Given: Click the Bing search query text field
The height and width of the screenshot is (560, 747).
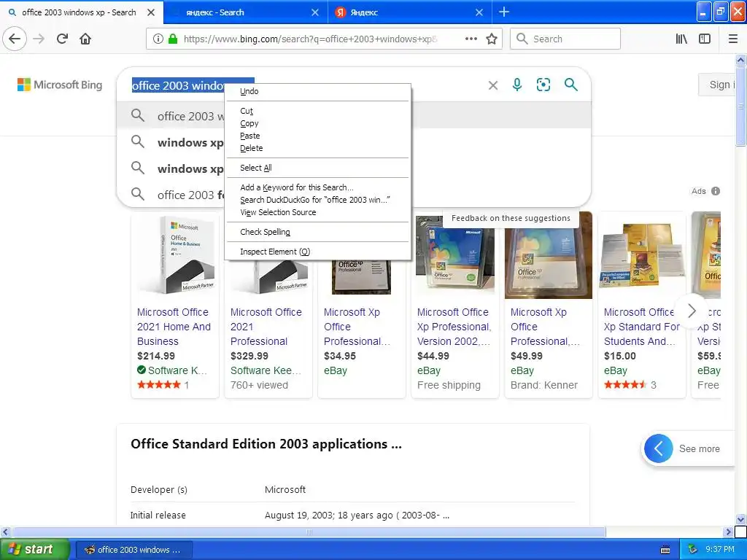Looking at the screenshot, I should 305,85.
